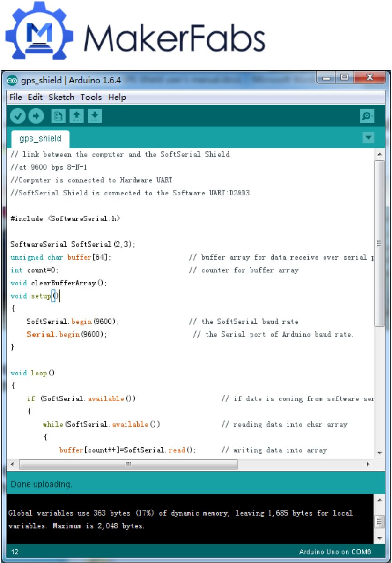Maximize the Arduino window
Screen dimensions: 392x563
click(x=344, y=77)
